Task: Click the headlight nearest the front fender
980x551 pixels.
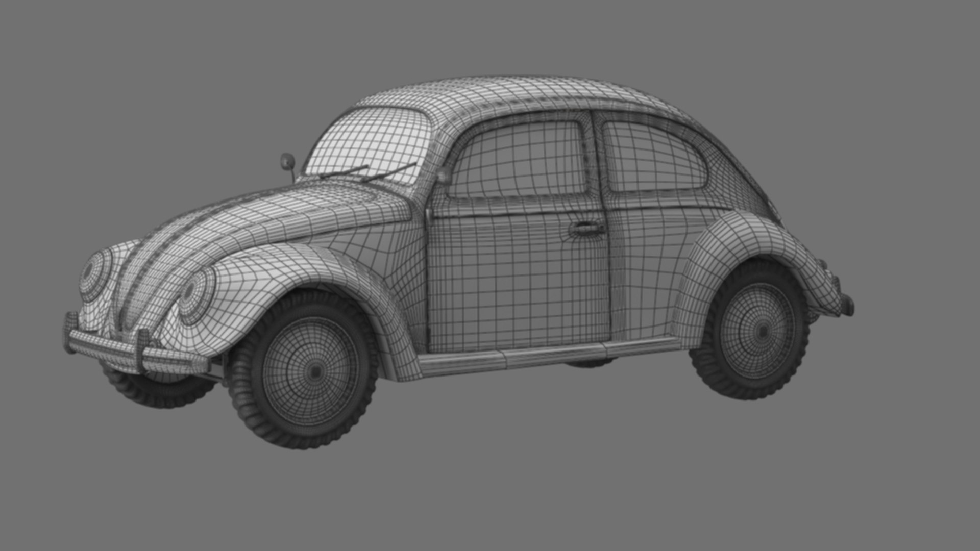Action: click(x=197, y=296)
